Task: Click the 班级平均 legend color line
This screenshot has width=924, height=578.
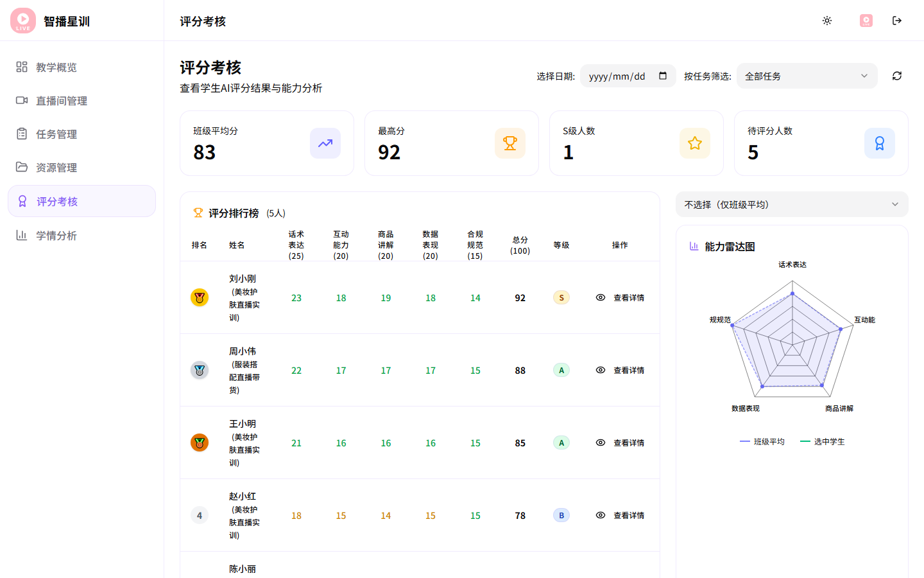Action: pos(745,441)
